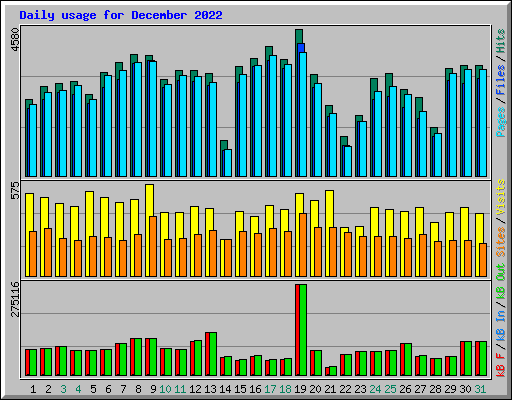This screenshot has height=400, width=512.
Task: Click the green kB Out bar for day 31
Action: pos(483,359)
